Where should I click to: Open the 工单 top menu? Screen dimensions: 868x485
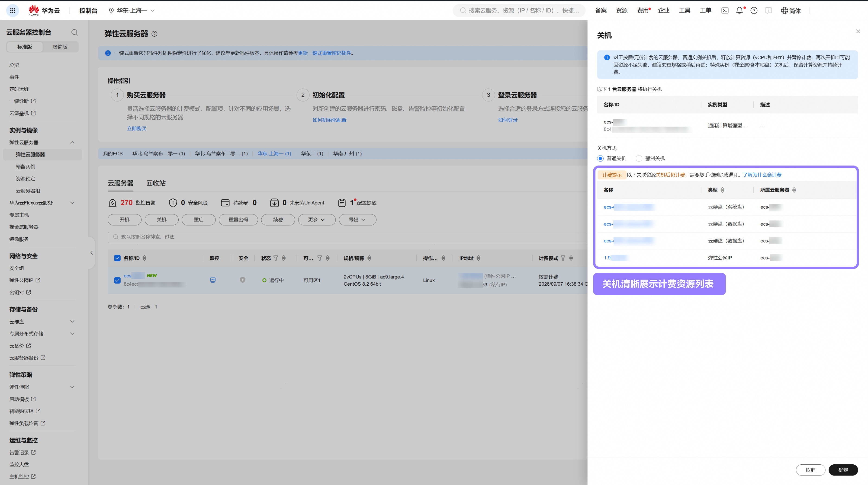click(706, 10)
